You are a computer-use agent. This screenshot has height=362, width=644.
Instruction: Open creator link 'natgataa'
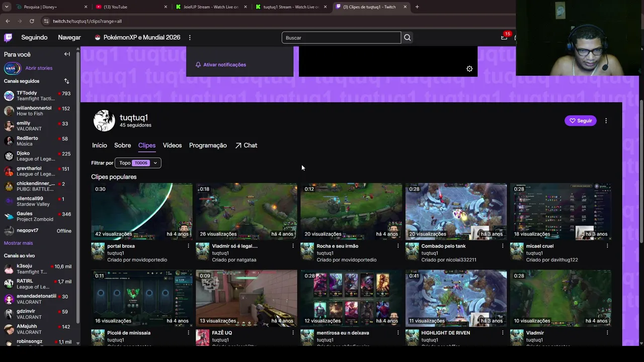(245, 260)
